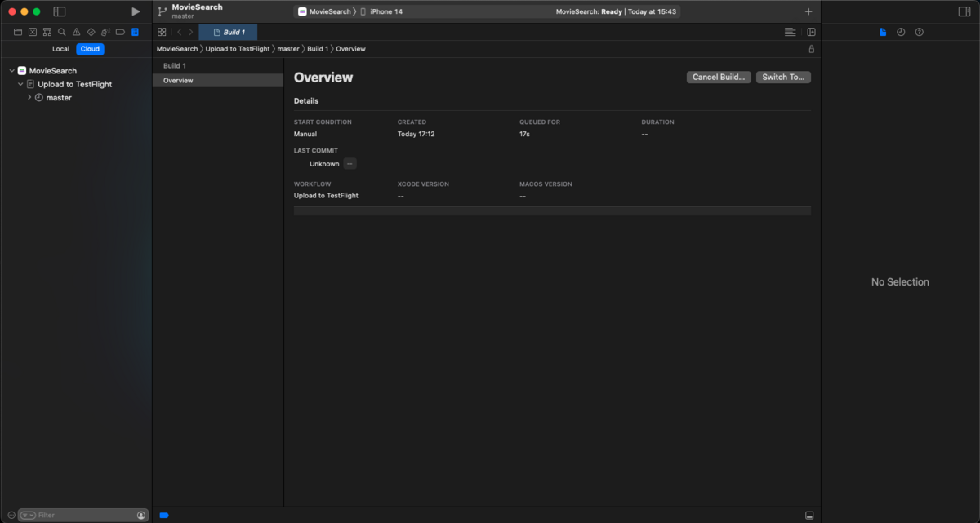Click the build progress bar
The image size is (980, 523).
click(x=552, y=211)
